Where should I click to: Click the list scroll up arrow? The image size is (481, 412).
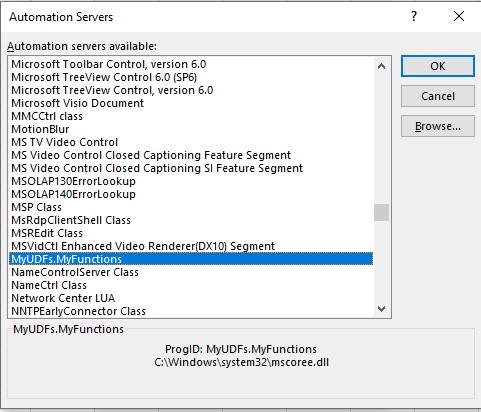[381, 66]
